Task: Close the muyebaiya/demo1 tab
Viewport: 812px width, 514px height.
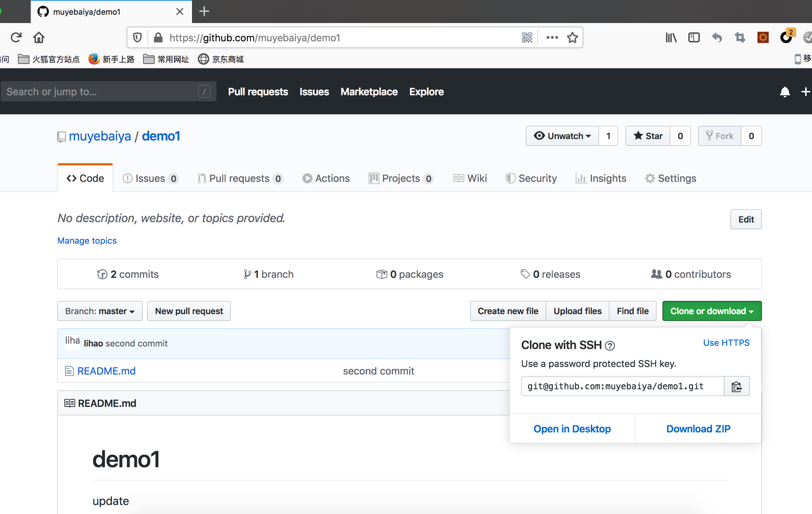Action: coord(180,12)
